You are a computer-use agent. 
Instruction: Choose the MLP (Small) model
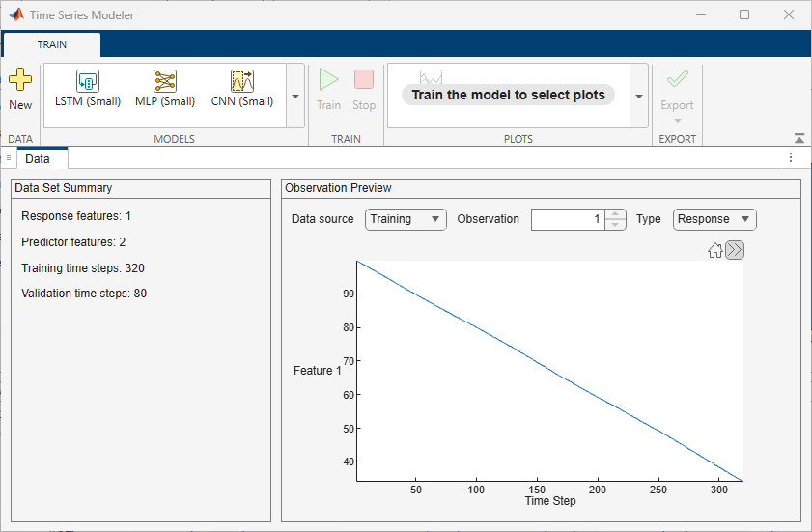[x=165, y=82]
